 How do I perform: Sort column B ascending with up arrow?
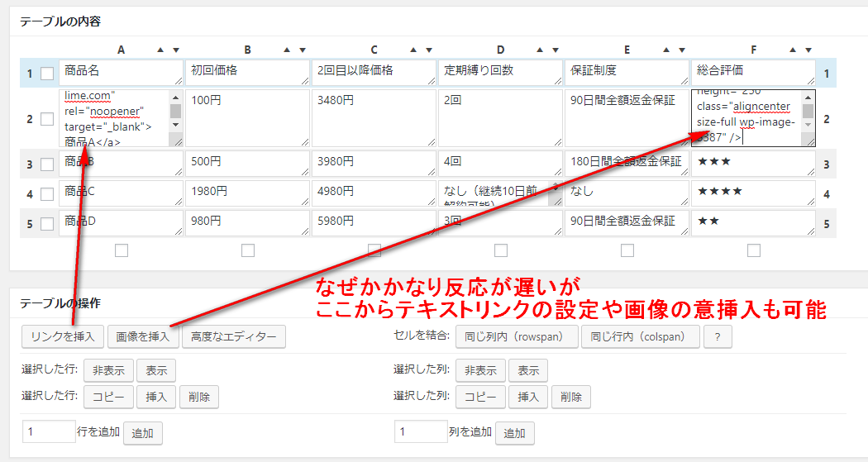(x=287, y=50)
